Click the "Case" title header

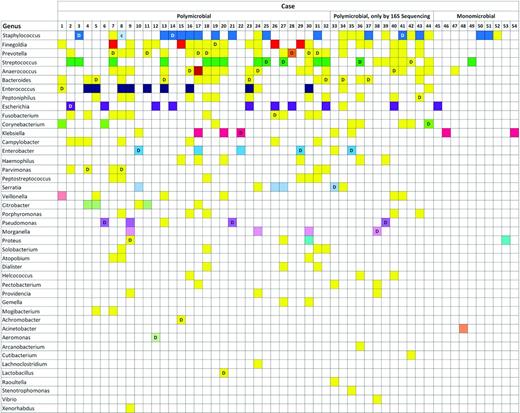tap(288, 6)
